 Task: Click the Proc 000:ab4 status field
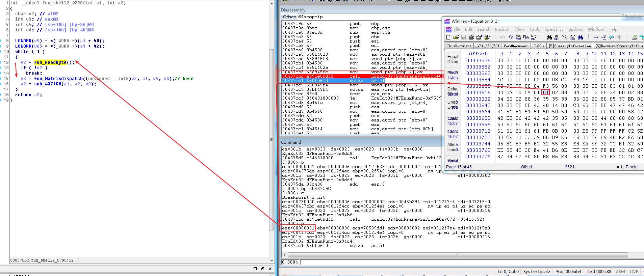point(568,271)
